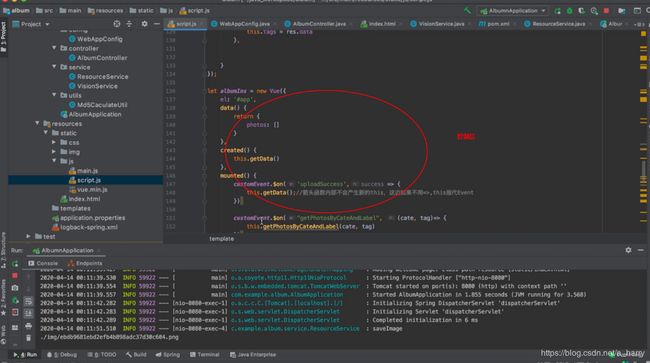Expand the css folder in project tree

pos(54,142)
